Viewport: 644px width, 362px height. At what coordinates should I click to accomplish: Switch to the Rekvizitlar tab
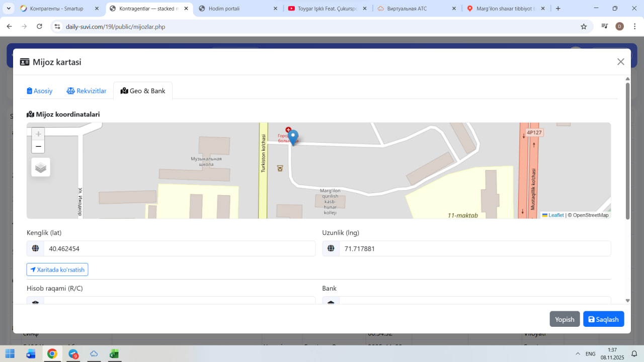click(x=87, y=91)
